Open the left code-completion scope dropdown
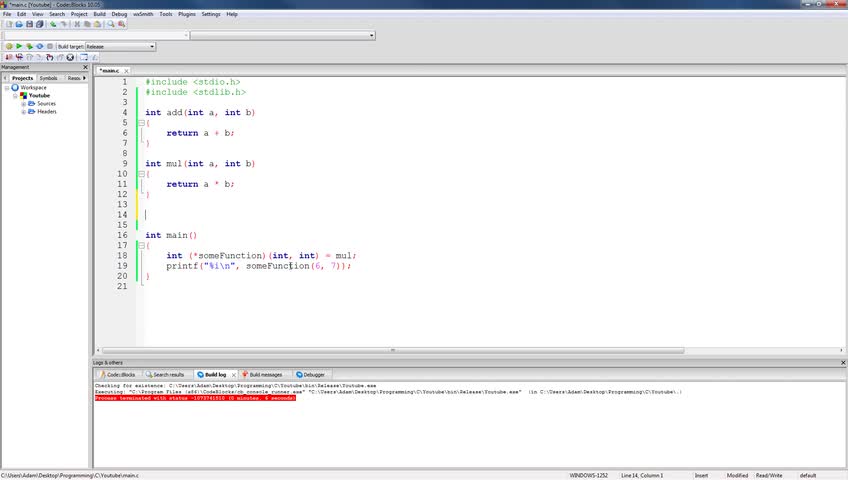Screen dimensions: 848x480 tap(96, 35)
